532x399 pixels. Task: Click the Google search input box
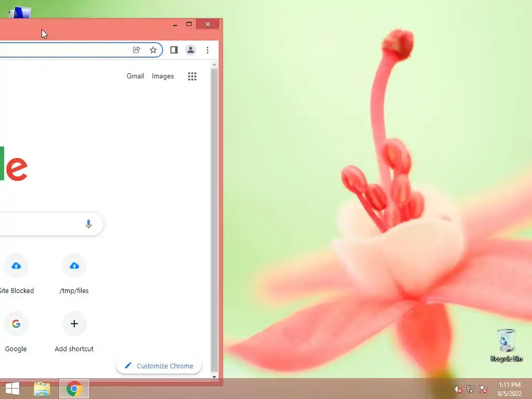(51, 224)
